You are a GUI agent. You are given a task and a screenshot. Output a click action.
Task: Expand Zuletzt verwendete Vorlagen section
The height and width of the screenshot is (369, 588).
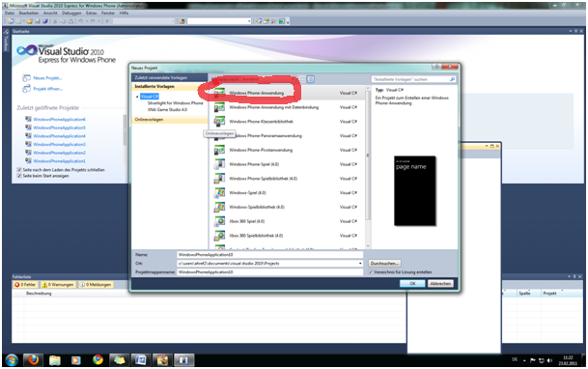[x=170, y=77]
